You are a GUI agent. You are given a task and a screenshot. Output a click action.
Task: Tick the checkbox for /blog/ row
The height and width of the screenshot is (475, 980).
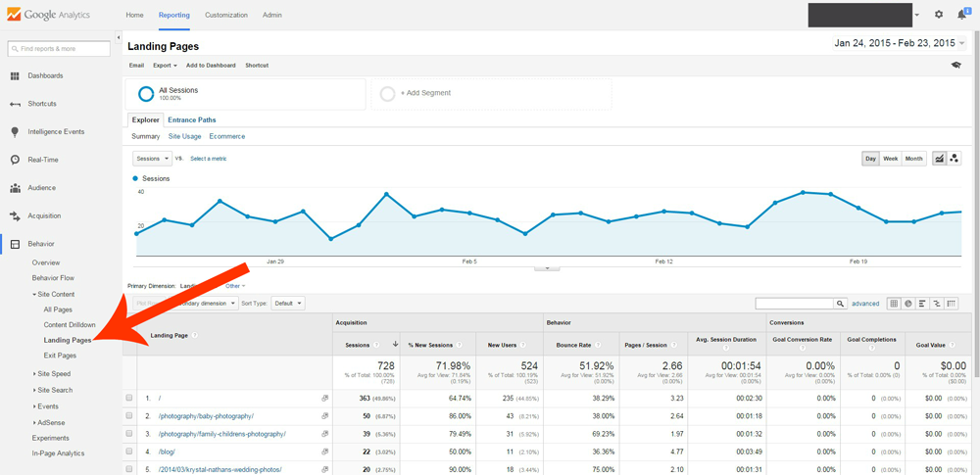[129, 451]
